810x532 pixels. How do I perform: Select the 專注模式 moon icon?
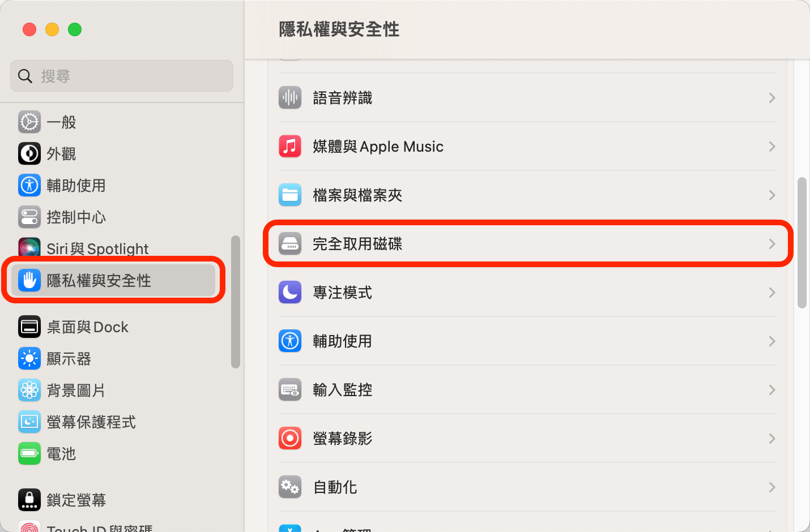coord(290,292)
